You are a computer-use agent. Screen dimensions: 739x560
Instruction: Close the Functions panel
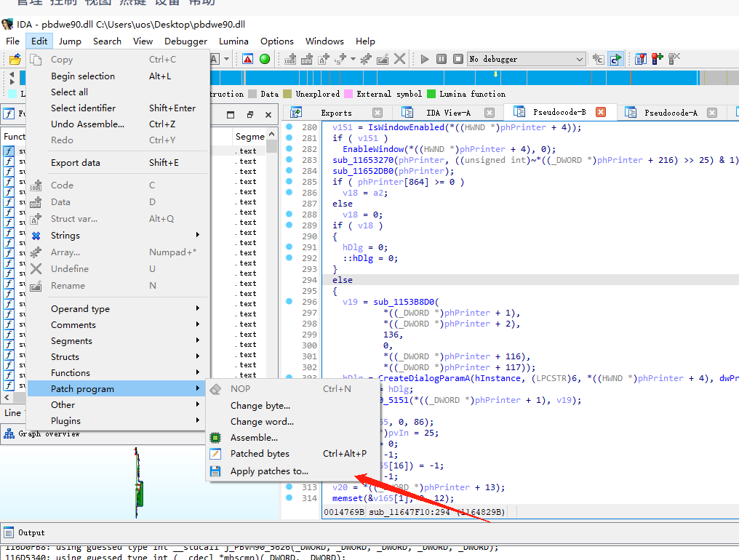click(x=268, y=115)
